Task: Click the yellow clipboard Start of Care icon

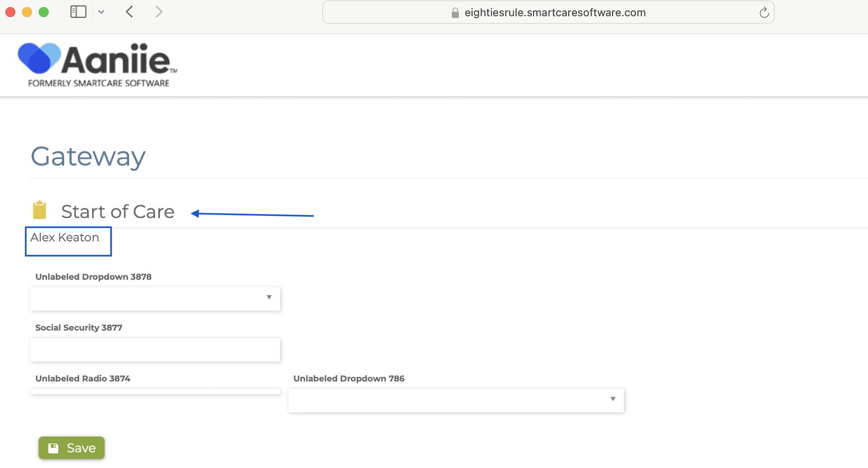Action: (x=40, y=210)
